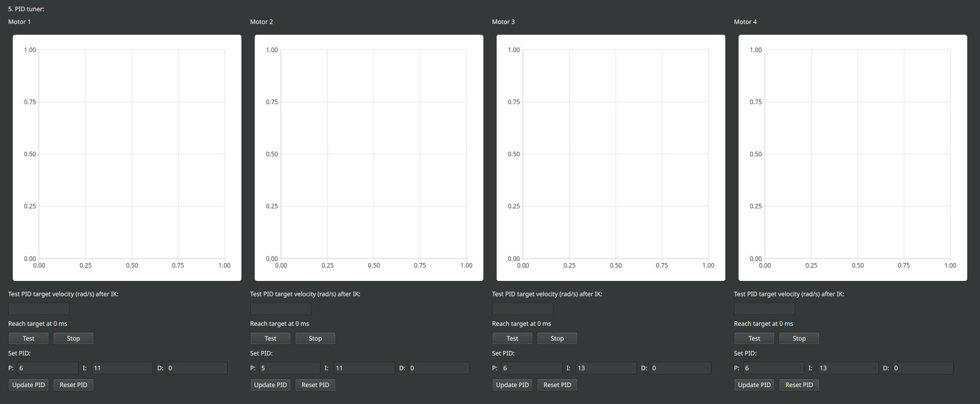Click the '5. PID tuner:' heading

(x=26, y=9)
